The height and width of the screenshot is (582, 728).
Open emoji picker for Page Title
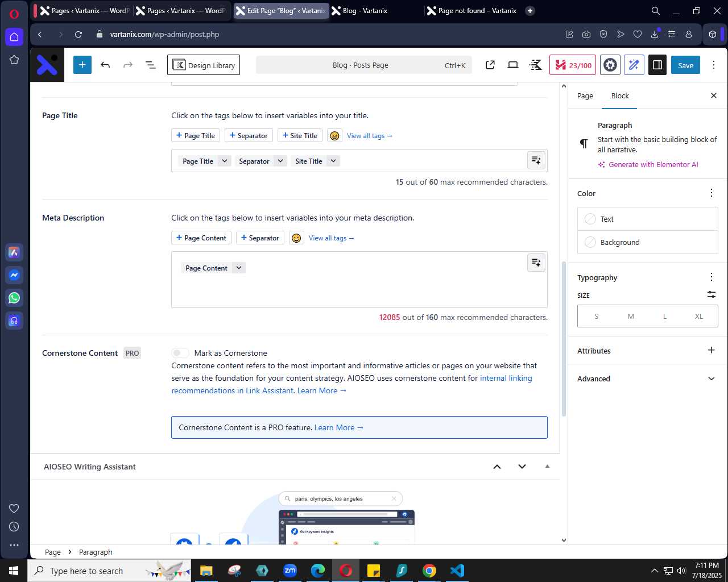point(334,135)
